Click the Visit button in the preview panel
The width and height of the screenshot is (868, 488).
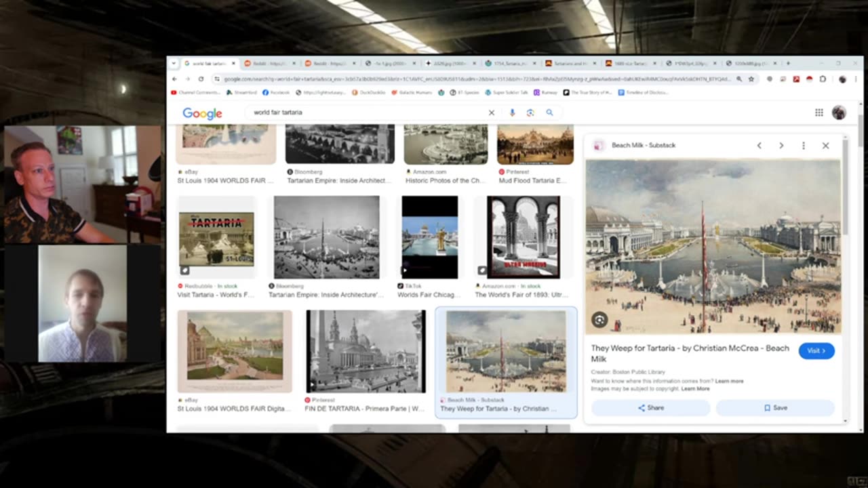[816, 350]
